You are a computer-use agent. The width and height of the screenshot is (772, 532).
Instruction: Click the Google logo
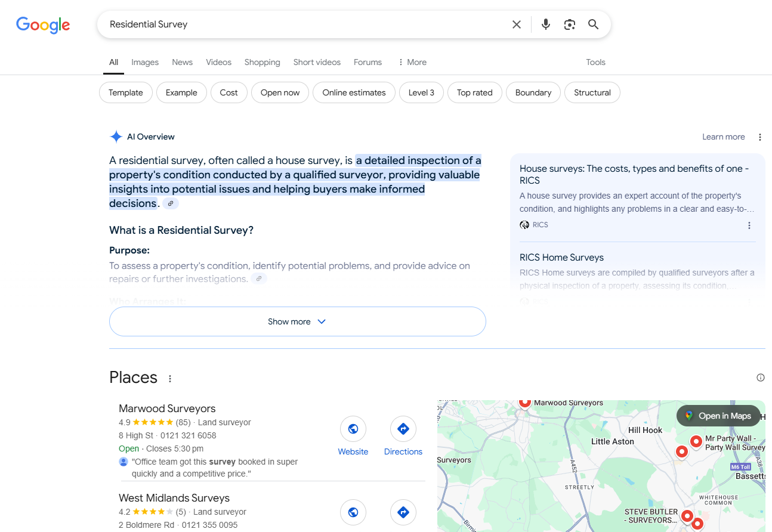[43, 25]
